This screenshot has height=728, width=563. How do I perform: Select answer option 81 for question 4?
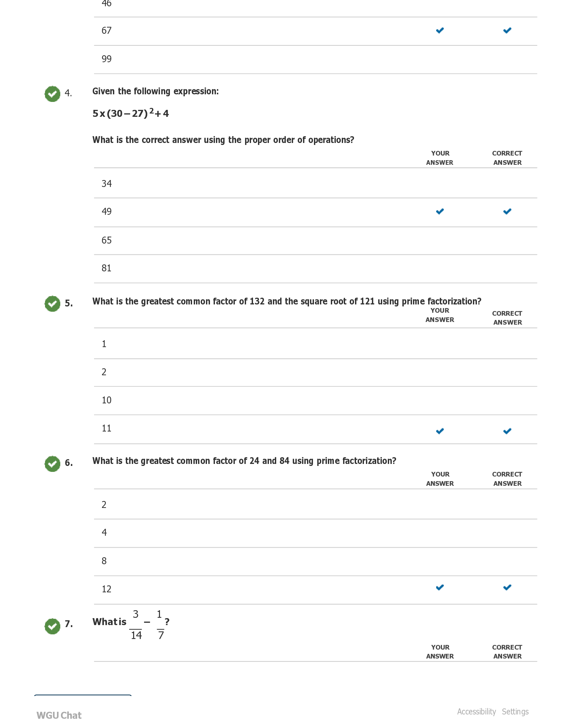coord(106,268)
